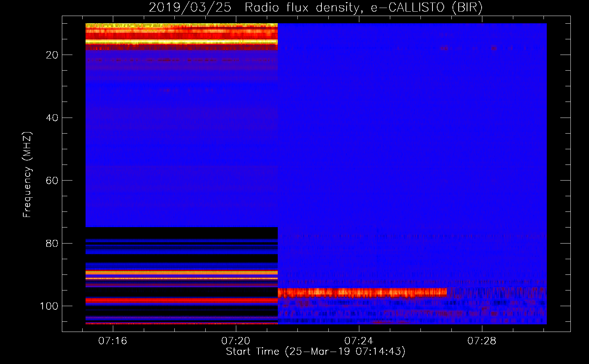Screen dimensions: 589x364
Task: Click the '07:24' time tick label
Action: [x=359, y=341]
